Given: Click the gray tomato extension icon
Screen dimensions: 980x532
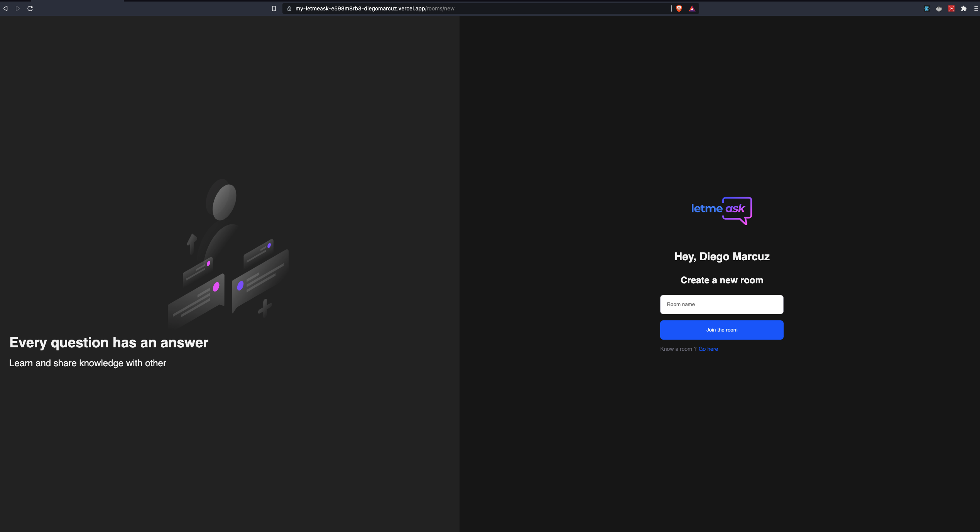Looking at the screenshot, I should click(939, 8).
